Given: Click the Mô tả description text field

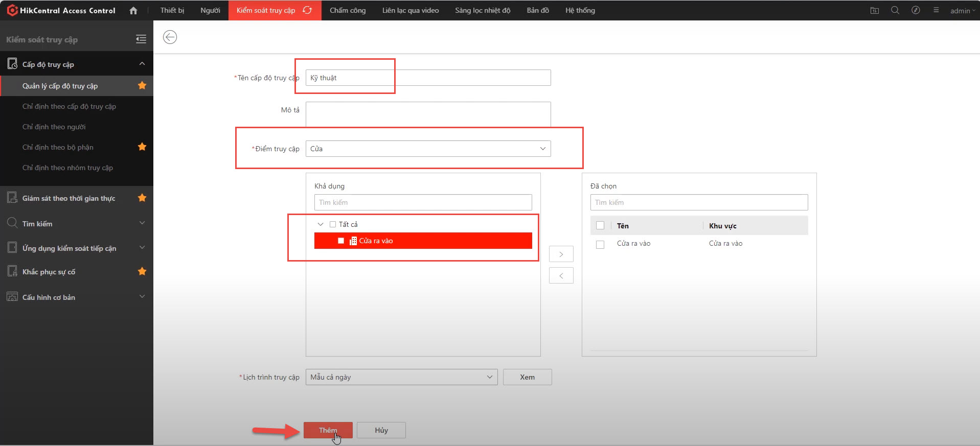Looking at the screenshot, I should [428, 114].
